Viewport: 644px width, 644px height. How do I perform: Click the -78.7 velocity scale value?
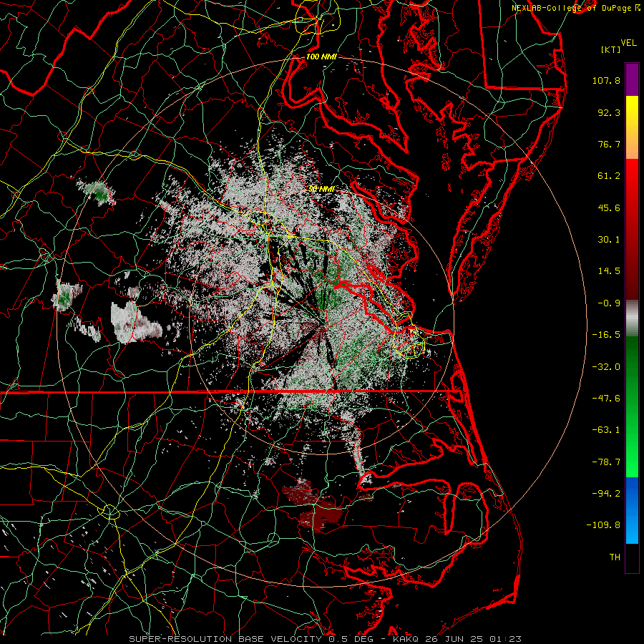(x=606, y=462)
